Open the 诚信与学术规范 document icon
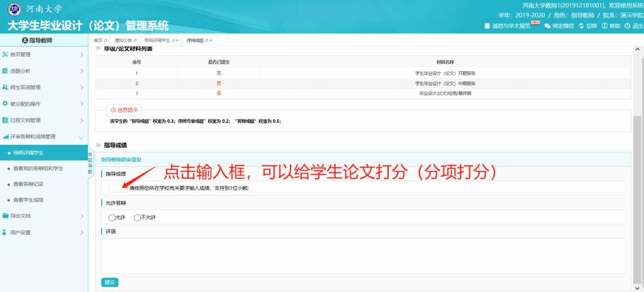The image size is (644, 292). pyautogui.click(x=487, y=26)
